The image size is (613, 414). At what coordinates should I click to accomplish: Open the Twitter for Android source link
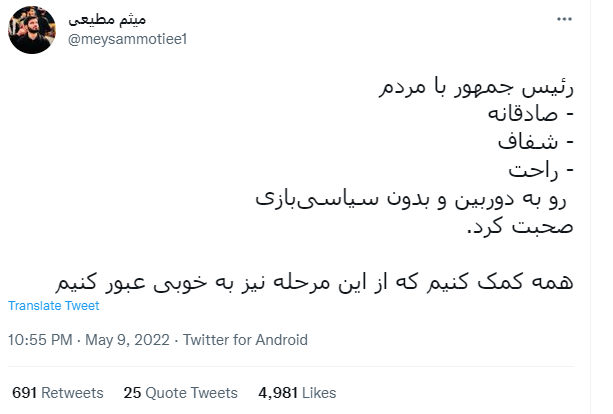pyautogui.click(x=245, y=339)
